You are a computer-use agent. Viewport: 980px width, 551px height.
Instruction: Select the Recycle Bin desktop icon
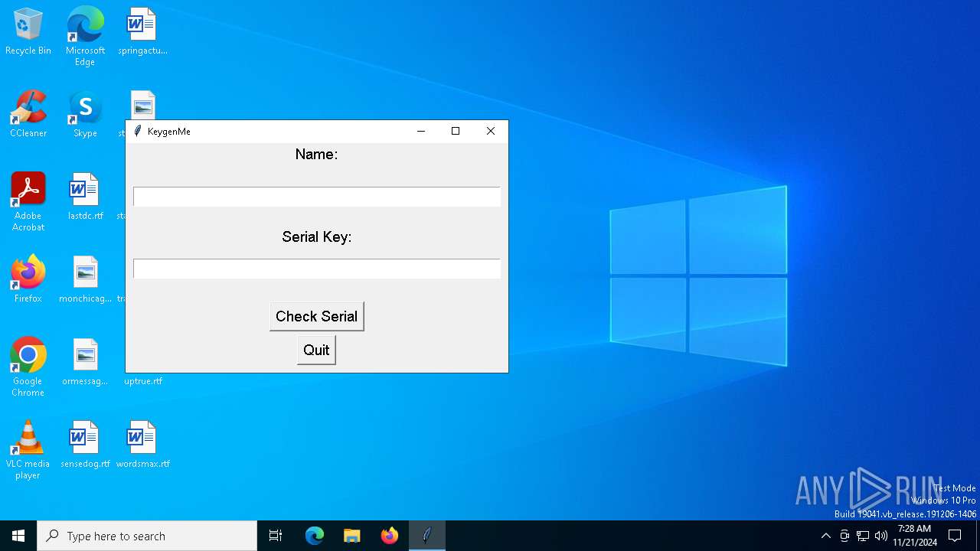28,31
